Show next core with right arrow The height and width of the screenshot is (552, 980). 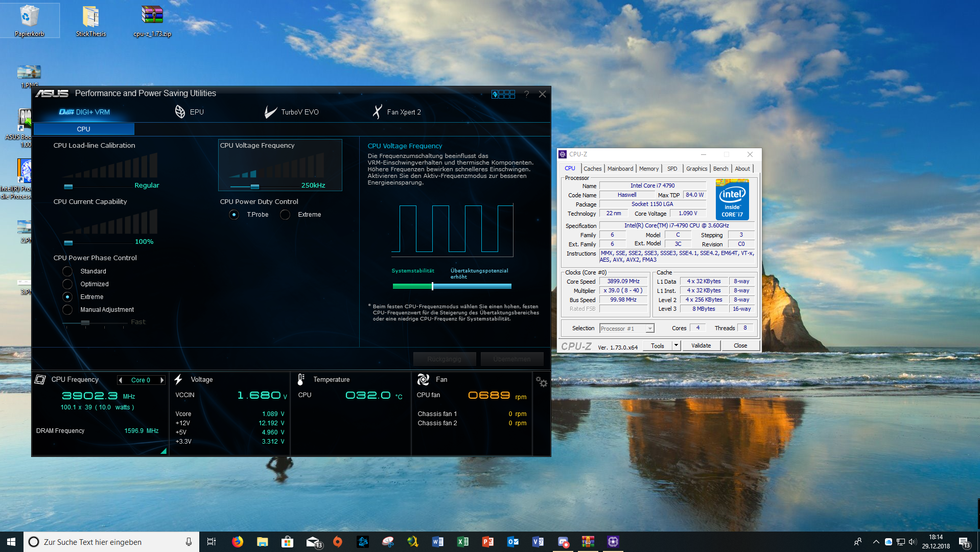click(162, 380)
